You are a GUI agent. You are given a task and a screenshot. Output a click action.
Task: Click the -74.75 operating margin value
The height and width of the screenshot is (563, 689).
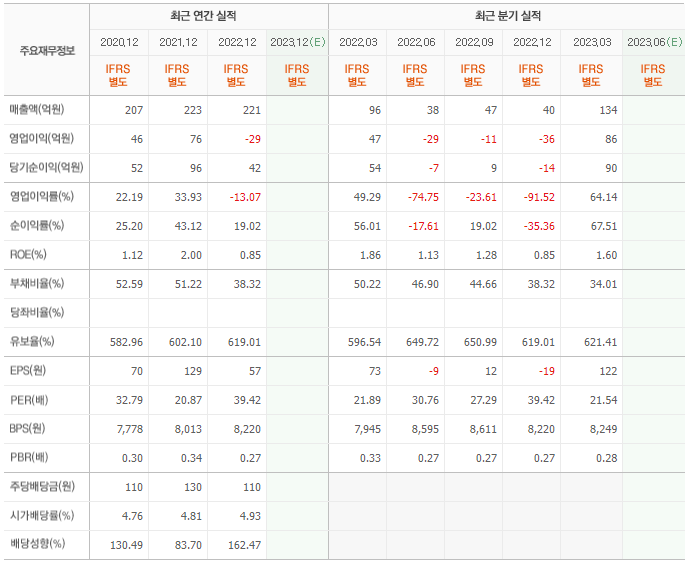[424, 197]
